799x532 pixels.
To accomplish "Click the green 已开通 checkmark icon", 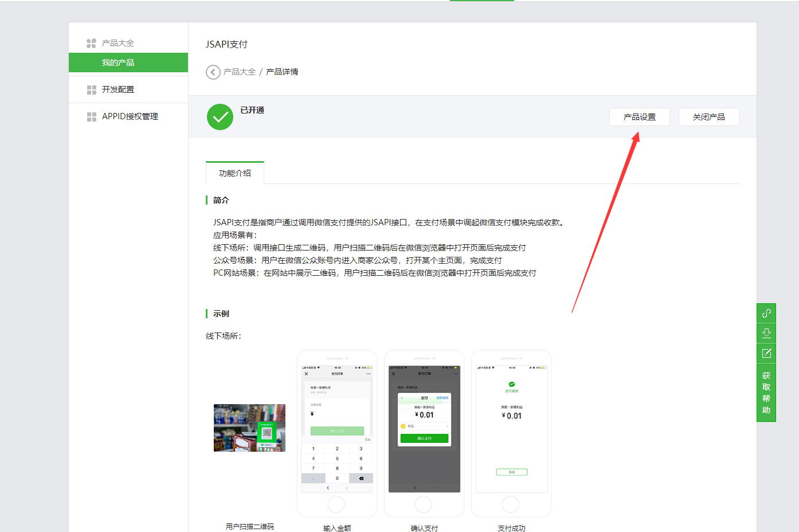I will point(220,117).
